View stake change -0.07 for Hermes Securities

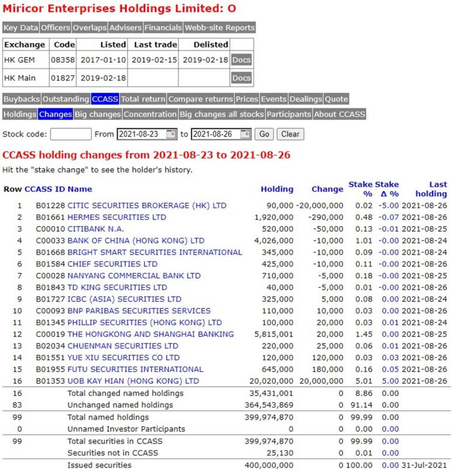(388, 218)
